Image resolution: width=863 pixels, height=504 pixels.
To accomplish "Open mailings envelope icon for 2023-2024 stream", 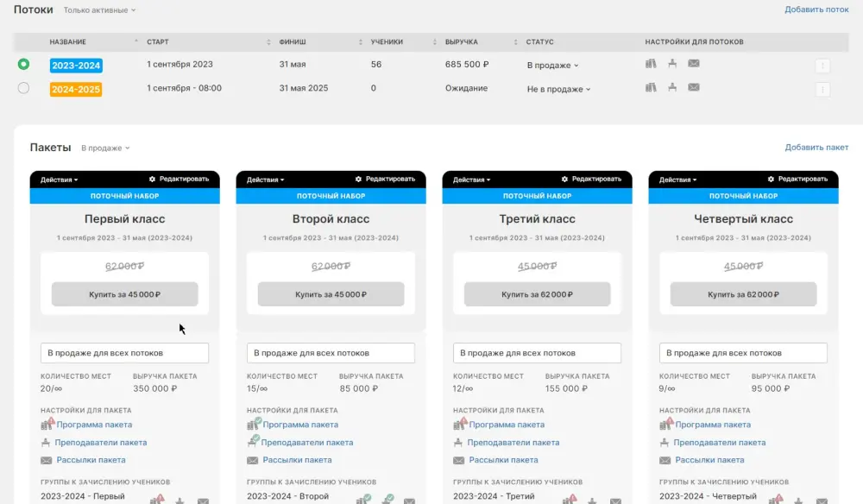I will [693, 64].
